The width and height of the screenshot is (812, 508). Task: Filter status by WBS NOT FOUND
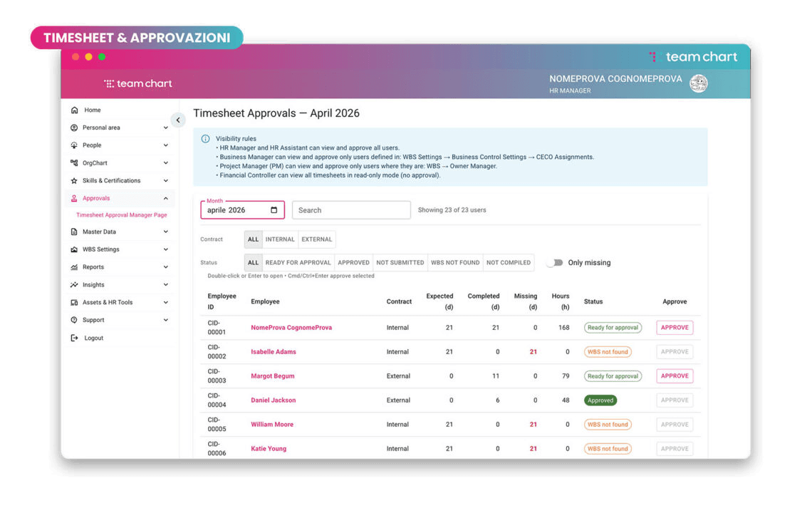click(x=455, y=262)
